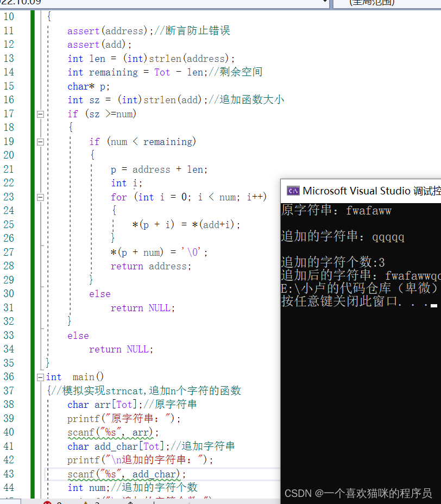Toggle the outline box next to int main()
Screen dimensions: 441x504
click(x=40, y=376)
